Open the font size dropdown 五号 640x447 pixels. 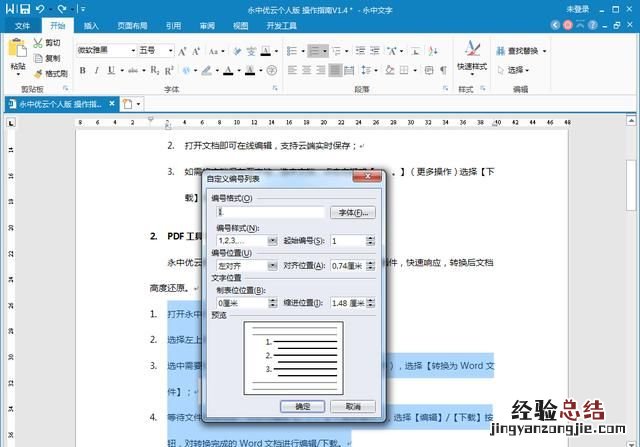coord(171,51)
